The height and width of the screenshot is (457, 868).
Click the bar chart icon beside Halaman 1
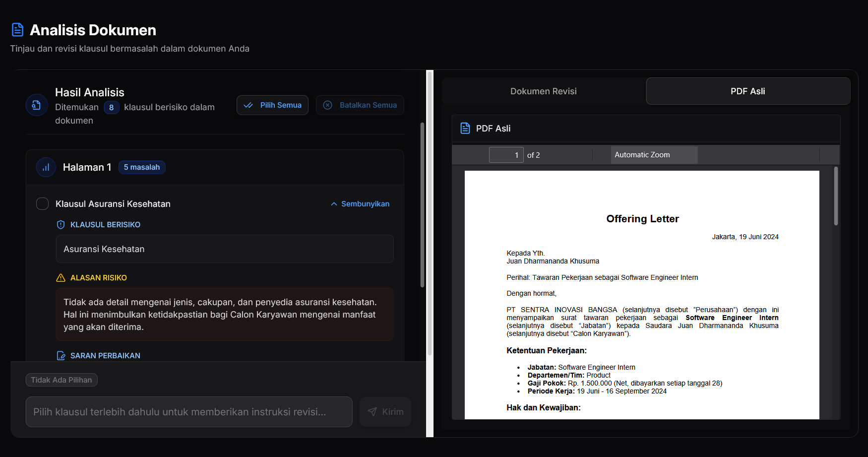(46, 167)
